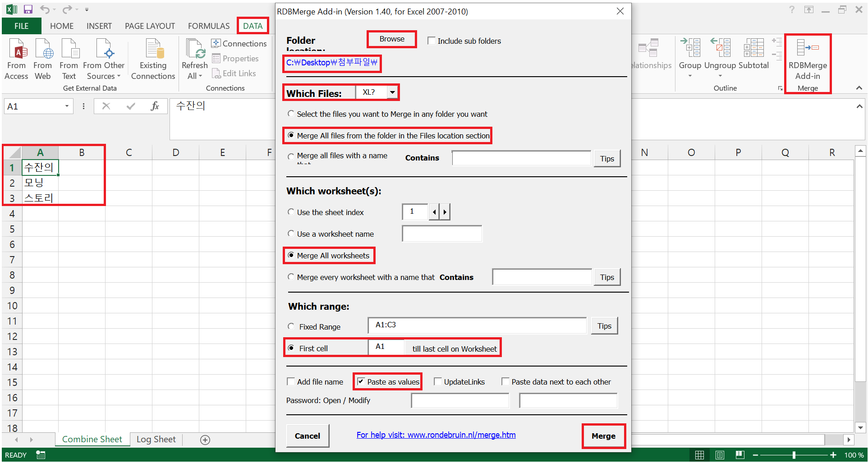Click Tips next to the Fixed Range field
The image size is (868, 463).
pyautogui.click(x=604, y=326)
